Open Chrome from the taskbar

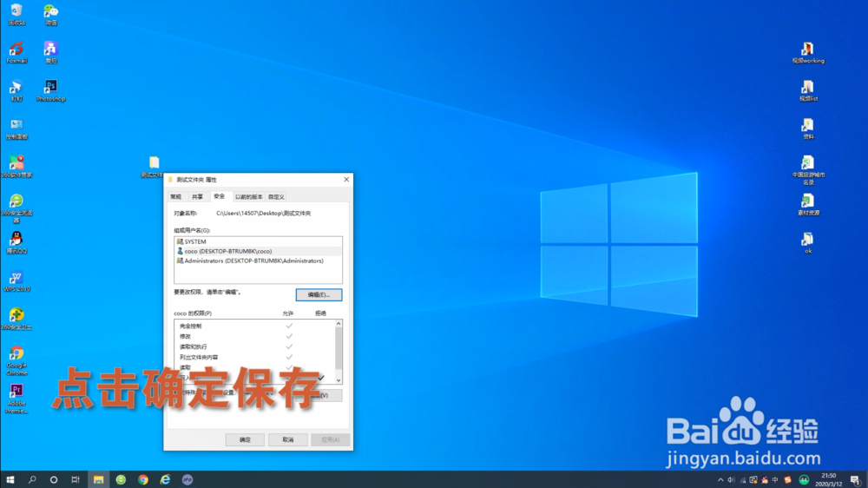coord(143,479)
